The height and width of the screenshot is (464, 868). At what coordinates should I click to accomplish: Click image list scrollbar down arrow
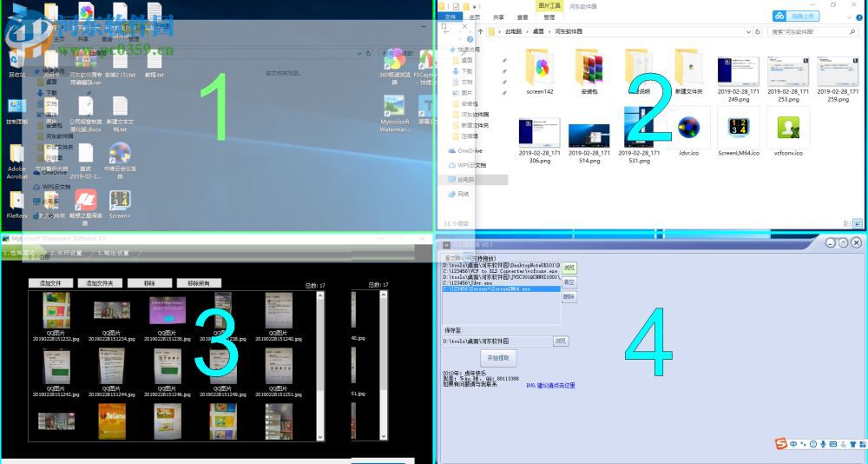(320, 437)
